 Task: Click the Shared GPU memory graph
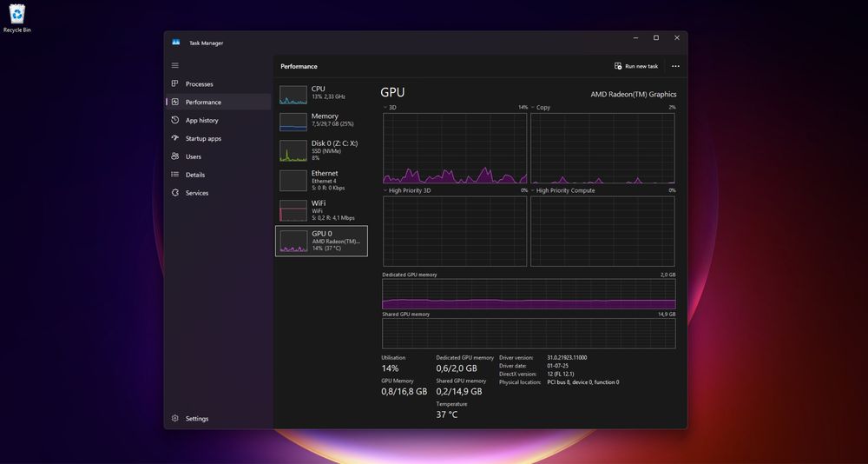[x=529, y=333]
